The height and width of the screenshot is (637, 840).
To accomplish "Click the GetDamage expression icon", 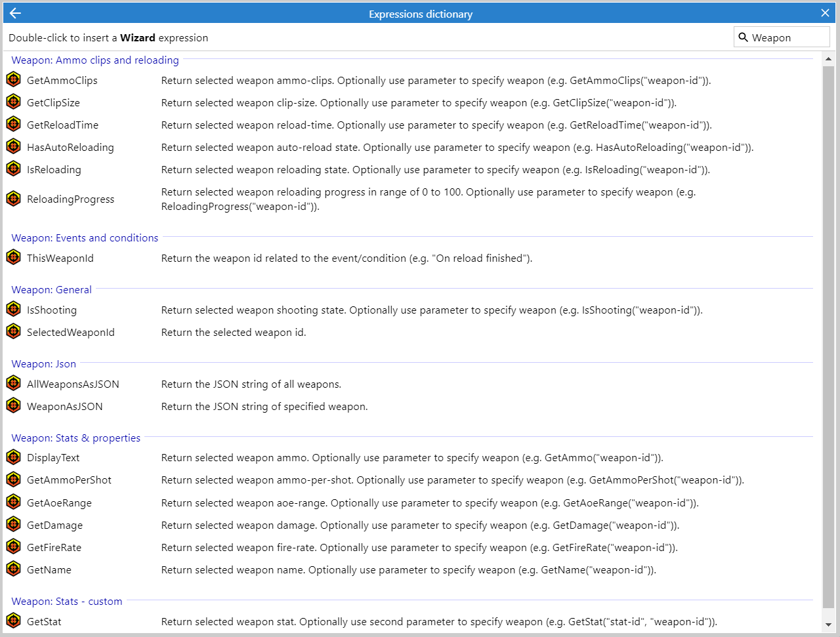I will pos(14,525).
